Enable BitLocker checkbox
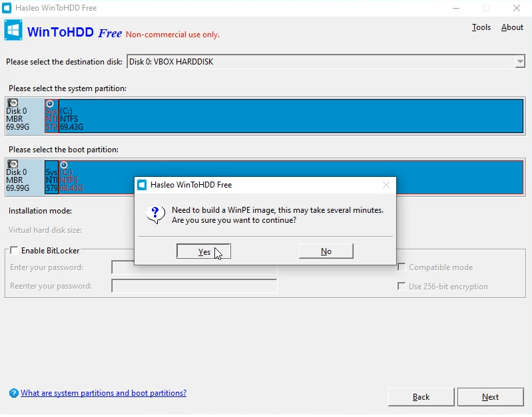 pos(14,250)
